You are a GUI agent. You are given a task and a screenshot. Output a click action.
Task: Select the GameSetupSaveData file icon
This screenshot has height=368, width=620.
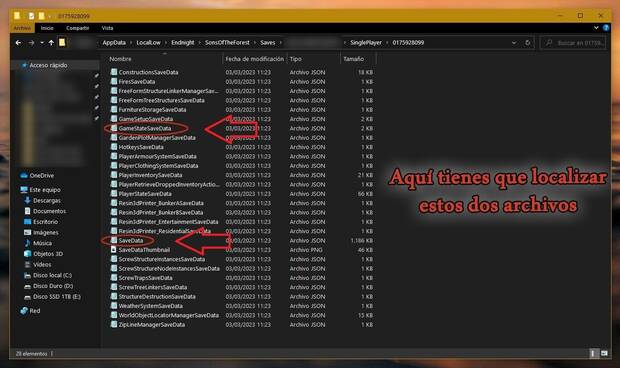114,119
